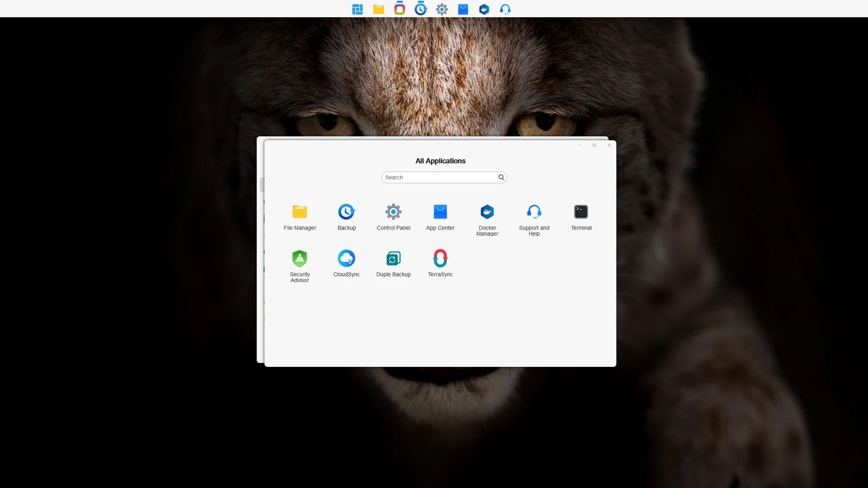Open the Docker whale icon in top bar

[x=484, y=9]
